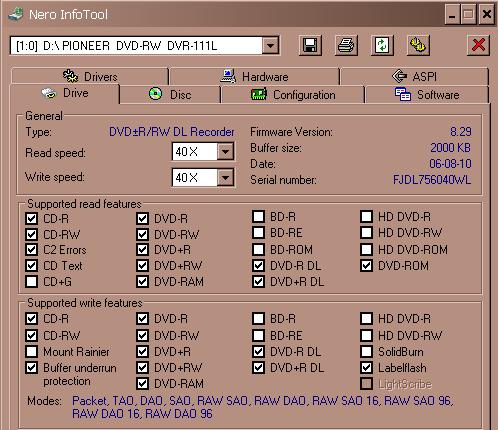498x430 pixels.
Task: Click the yellow gears settings icon
Action: point(418,45)
